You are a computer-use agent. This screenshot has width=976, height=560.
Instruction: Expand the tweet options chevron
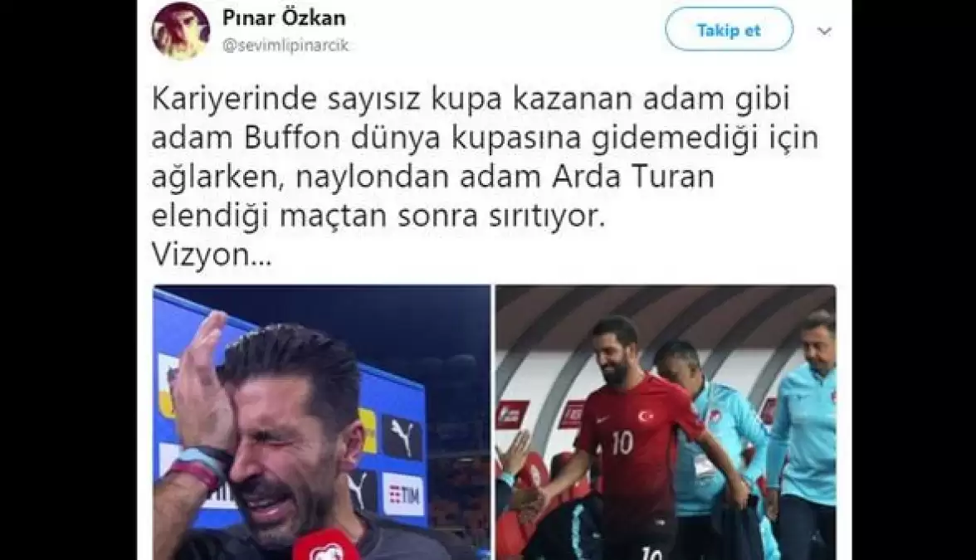pyautogui.click(x=825, y=32)
